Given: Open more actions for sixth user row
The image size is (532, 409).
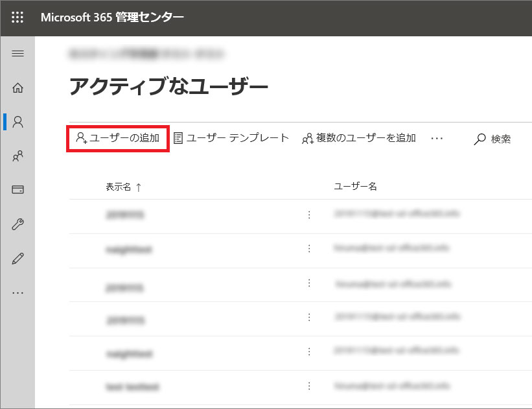Looking at the screenshot, I should (x=309, y=386).
